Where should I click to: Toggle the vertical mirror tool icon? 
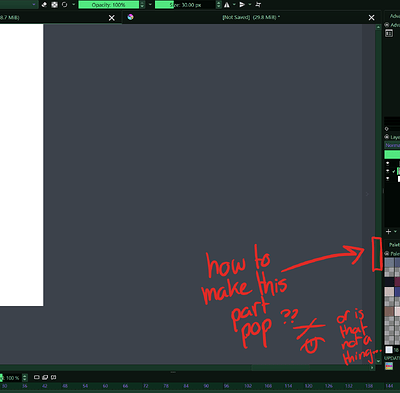[242, 5]
